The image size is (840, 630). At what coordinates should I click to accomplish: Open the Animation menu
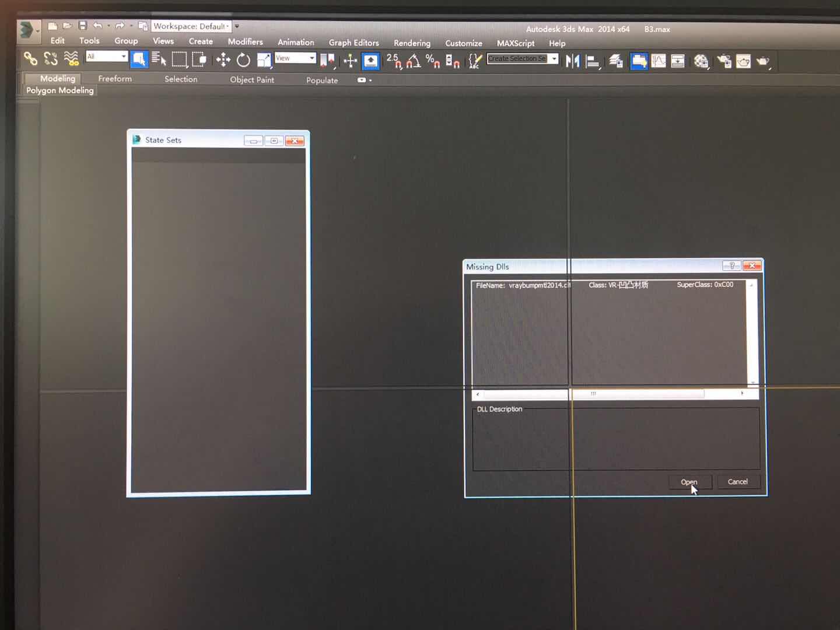click(296, 42)
